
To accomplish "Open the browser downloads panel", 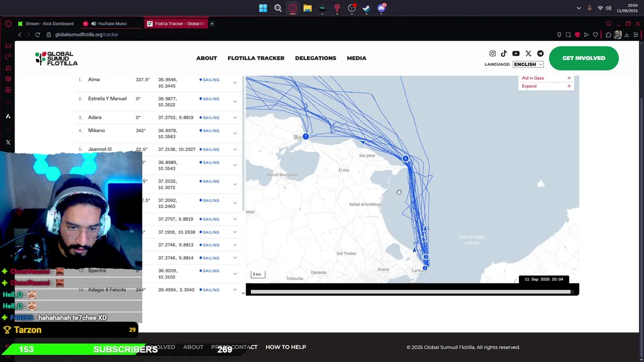I will (627, 35).
